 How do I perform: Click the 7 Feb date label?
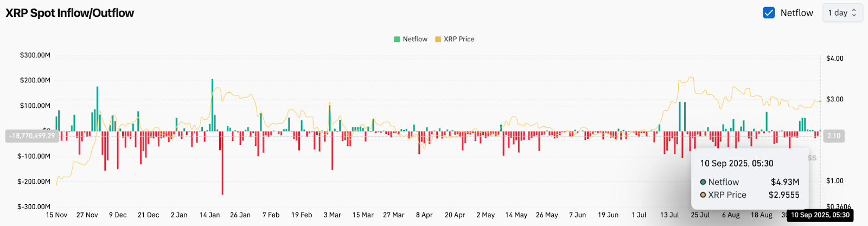point(271,215)
